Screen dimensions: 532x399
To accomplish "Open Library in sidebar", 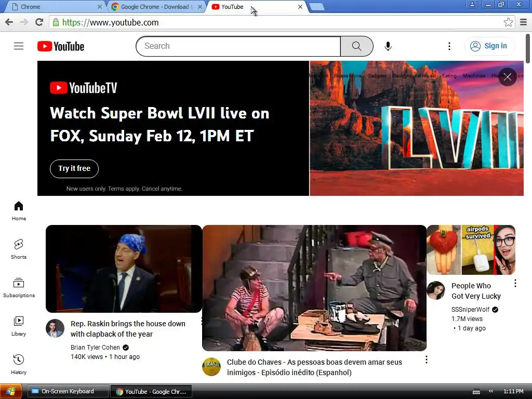I will pyautogui.click(x=19, y=326).
